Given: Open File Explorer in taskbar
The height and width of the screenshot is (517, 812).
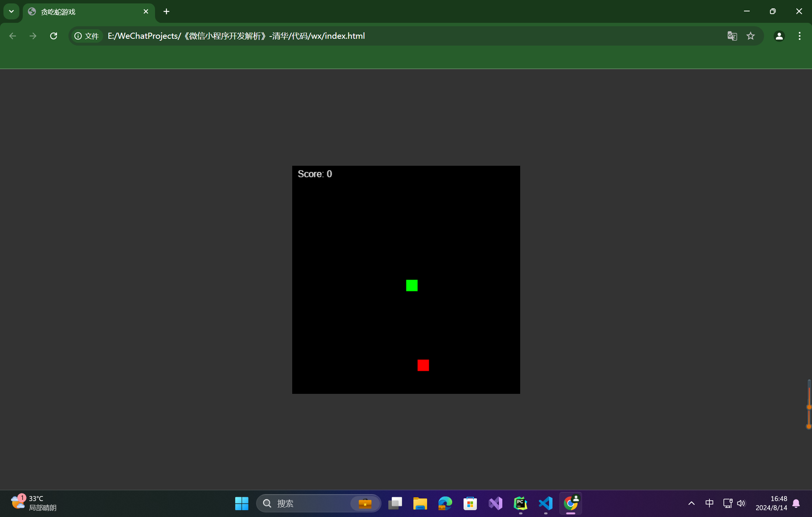Looking at the screenshot, I should click(420, 503).
